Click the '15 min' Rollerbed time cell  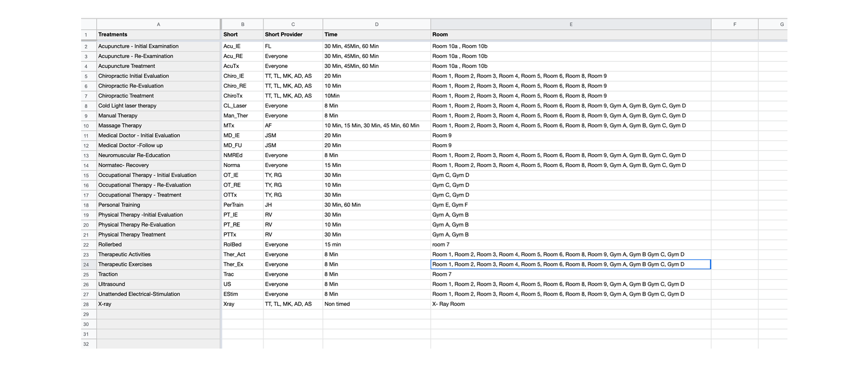tap(377, 245)
